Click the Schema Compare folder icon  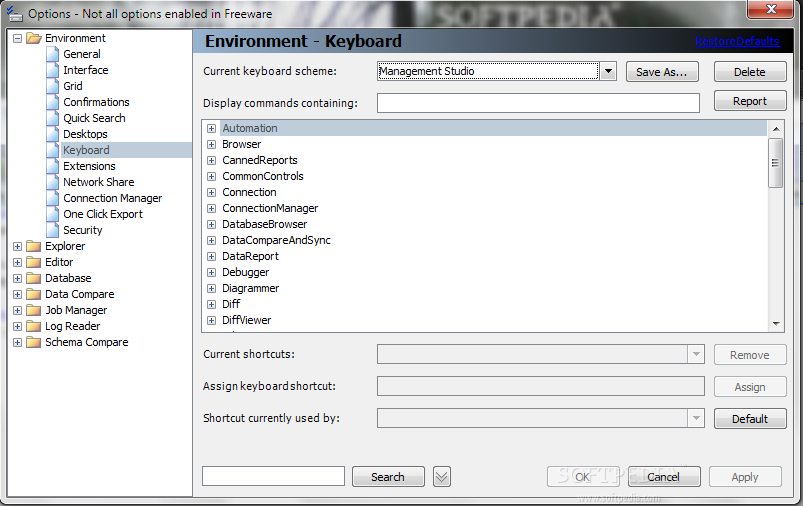click(34, 343)
